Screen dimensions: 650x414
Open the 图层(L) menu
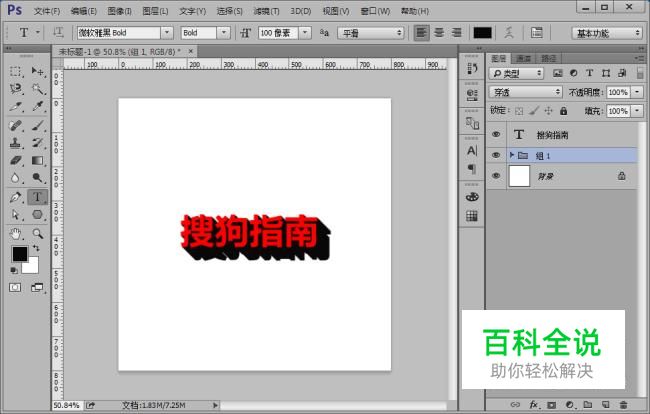tap(155, 11)
